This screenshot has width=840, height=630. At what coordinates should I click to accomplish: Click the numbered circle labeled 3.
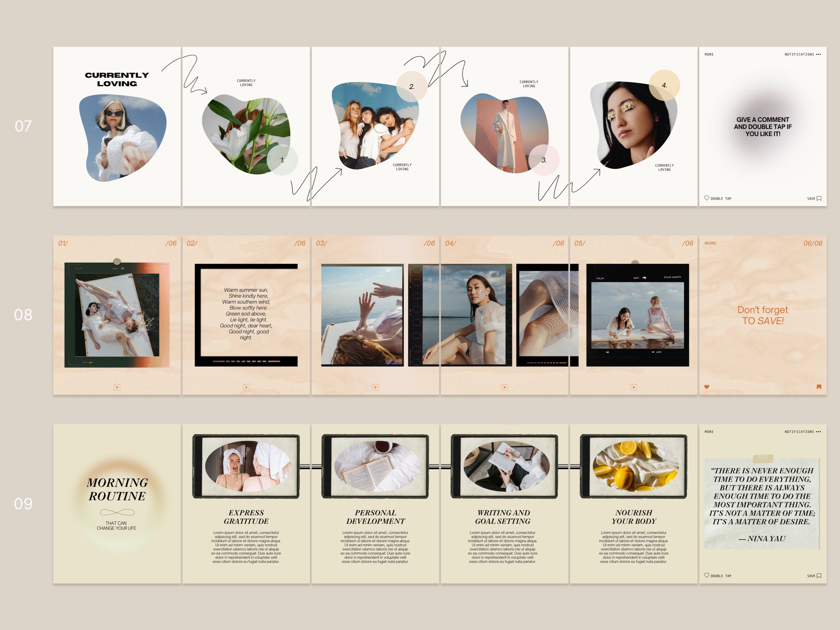(544, 160)
